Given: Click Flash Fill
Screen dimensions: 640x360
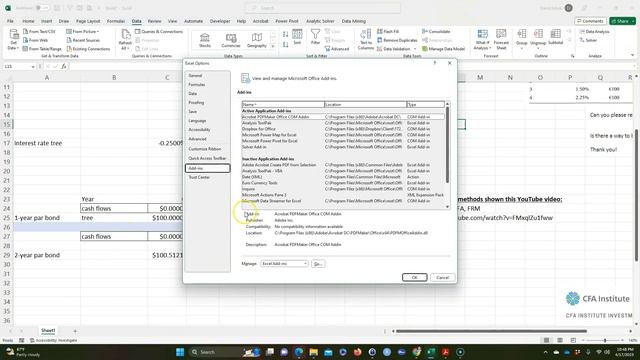Looking at the screenshot, I should [x=388, y=31].
